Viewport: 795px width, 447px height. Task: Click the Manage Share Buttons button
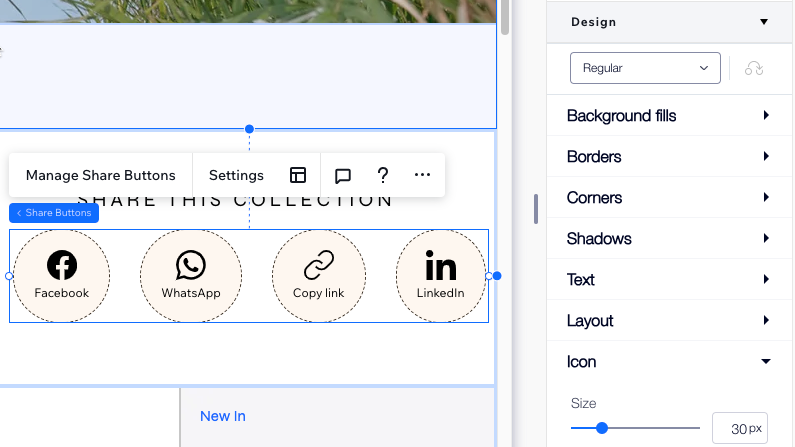click(x=100, y=175)
